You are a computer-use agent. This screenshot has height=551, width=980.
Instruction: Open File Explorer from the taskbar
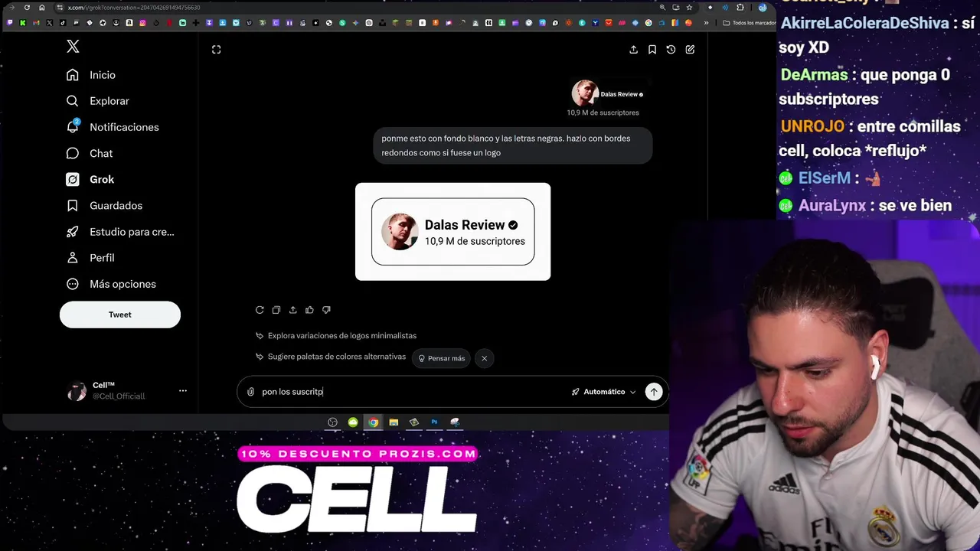coord(394,422)
